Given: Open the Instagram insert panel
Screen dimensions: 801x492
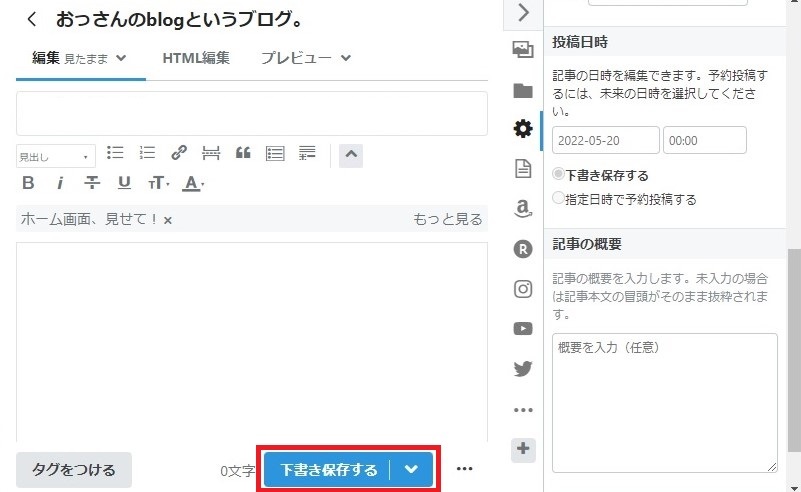Looking at the screenshot, I should 523,289.
